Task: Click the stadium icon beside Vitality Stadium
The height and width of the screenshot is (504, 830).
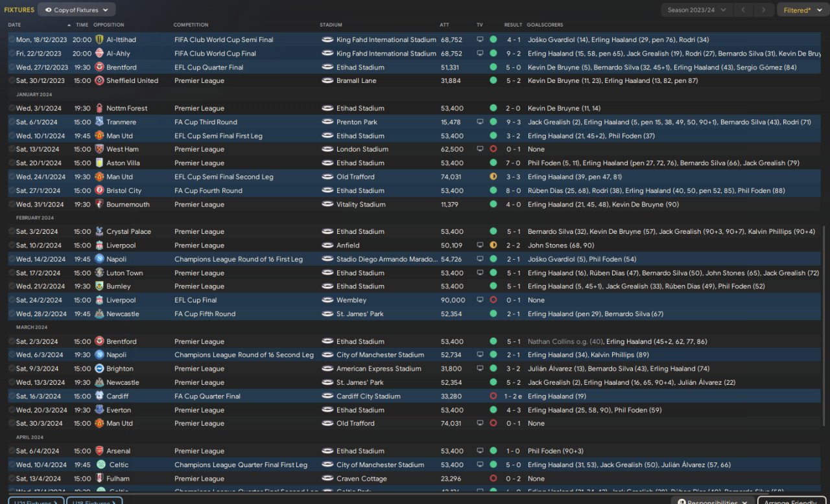Action: pyautogui.click(x=327, y=204)
